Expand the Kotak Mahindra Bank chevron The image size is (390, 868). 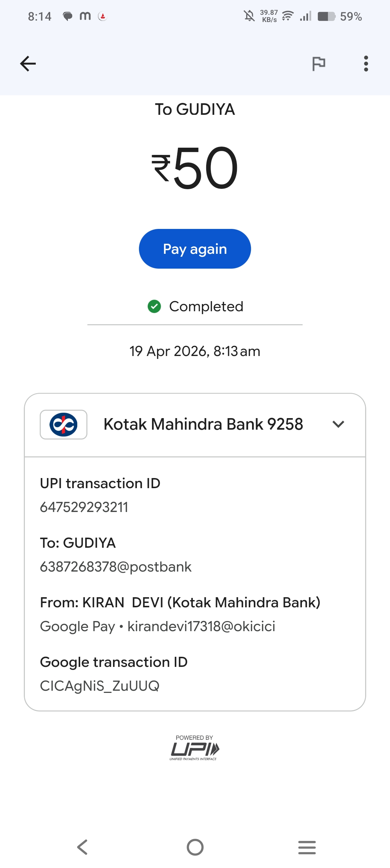coord(338,424)
